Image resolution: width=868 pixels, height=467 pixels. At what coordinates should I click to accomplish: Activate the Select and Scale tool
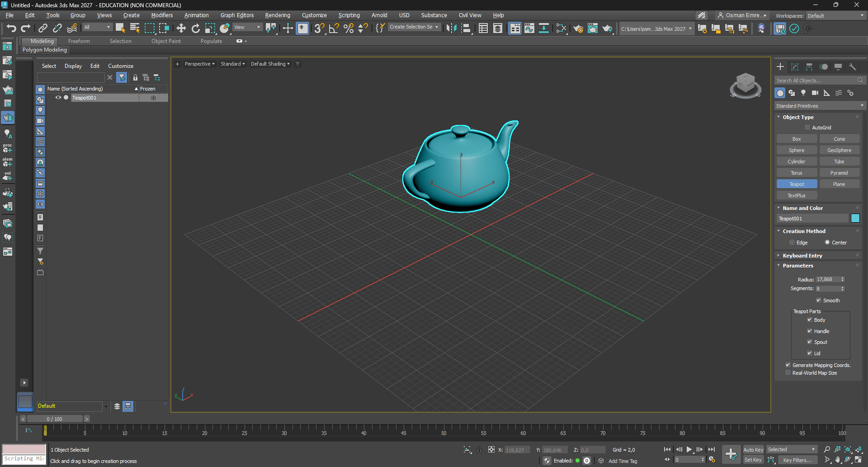pos(210,29)
